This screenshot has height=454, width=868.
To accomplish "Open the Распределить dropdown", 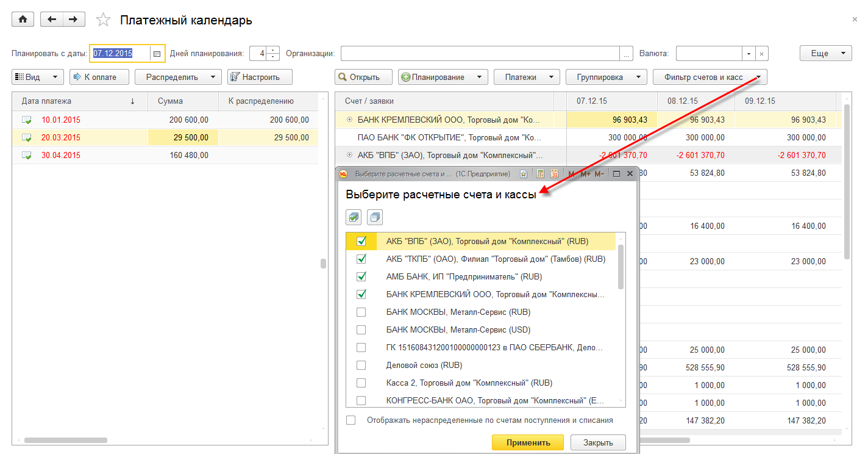I will (178, 77).
